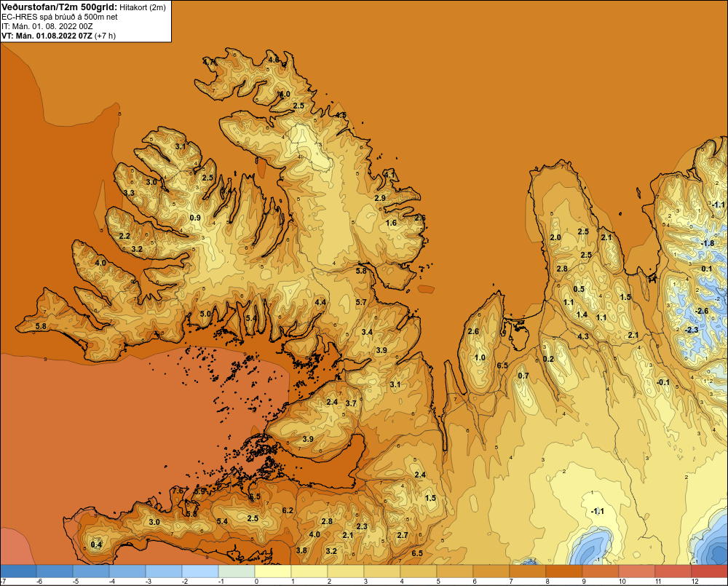The height and width of the screenshot is (586, 728).
Task: Click the 3.4 temperature value on the map
Action: pyautogui.click(x=367, y=332)
